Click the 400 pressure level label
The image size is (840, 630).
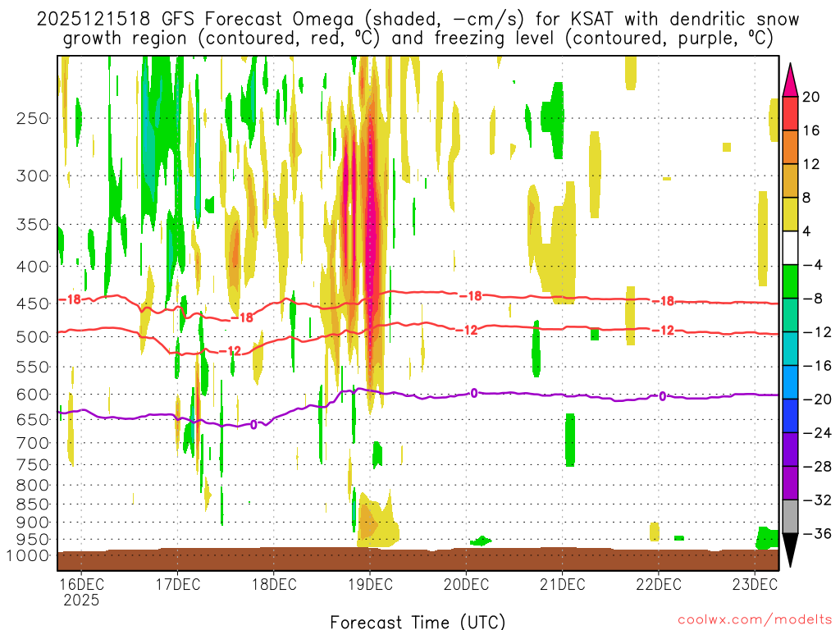point(33,267)
